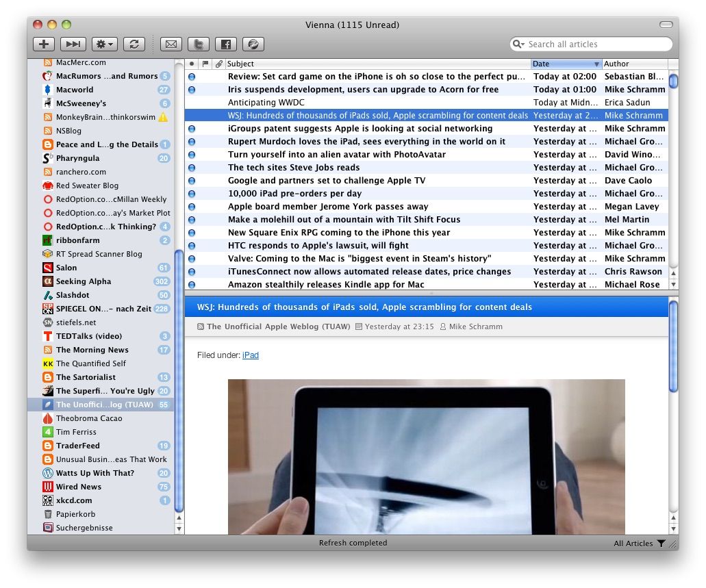The width and height of the screenshot is (706, 588).
Task: Toggle unread marker on Amazon Kindle app article
Action: (192, 285)
